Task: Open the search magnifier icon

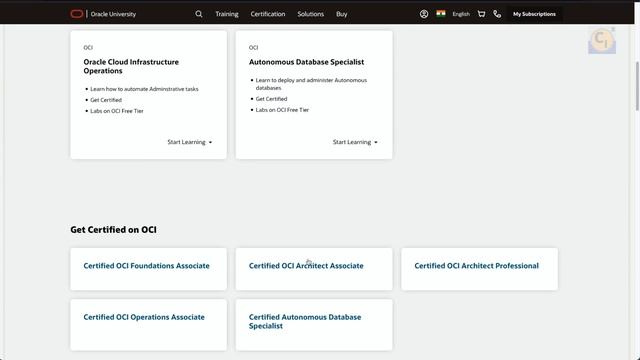Action: point(199,14)
